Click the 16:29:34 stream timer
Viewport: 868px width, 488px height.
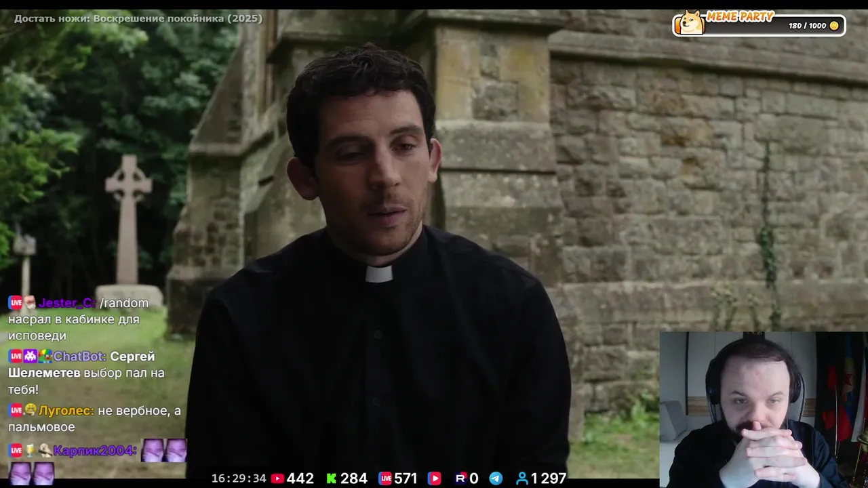[x=239, y=479]
